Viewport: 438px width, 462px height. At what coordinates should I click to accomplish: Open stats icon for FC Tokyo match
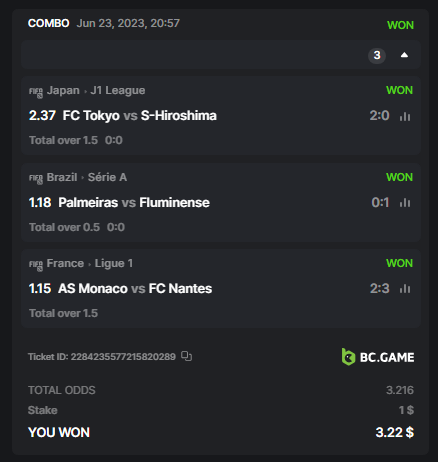[405, 116]
